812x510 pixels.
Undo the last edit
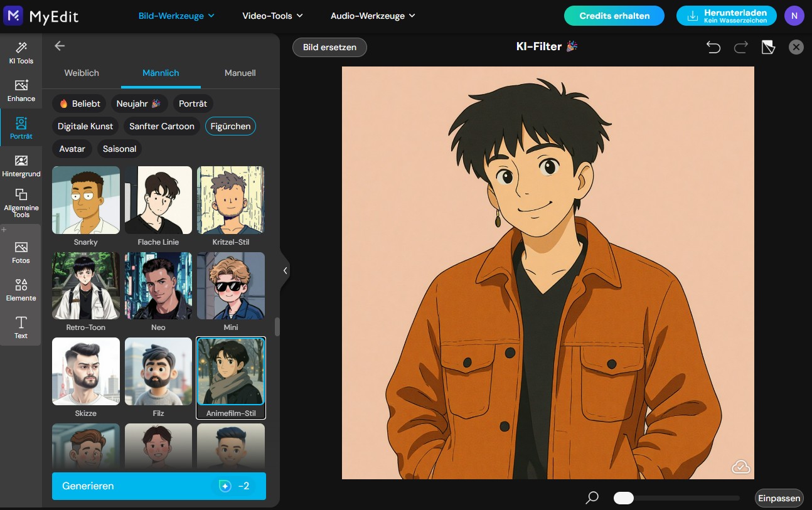[713, 46]
